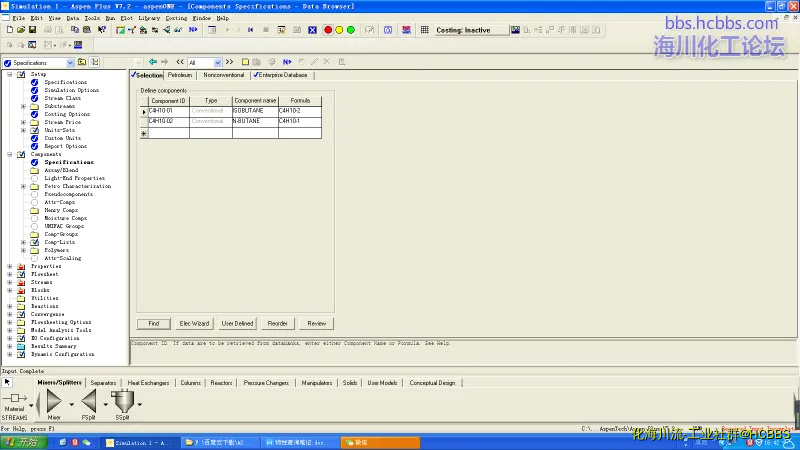Viewport: 800px width, 450px height.
Task: Click the Reorder button
Action: tap(278, 323)
